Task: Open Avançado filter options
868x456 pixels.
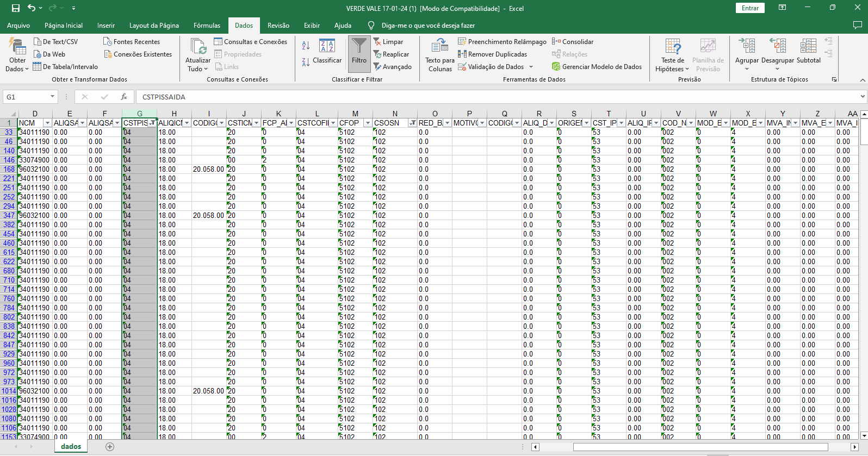Action: (392, 67)
